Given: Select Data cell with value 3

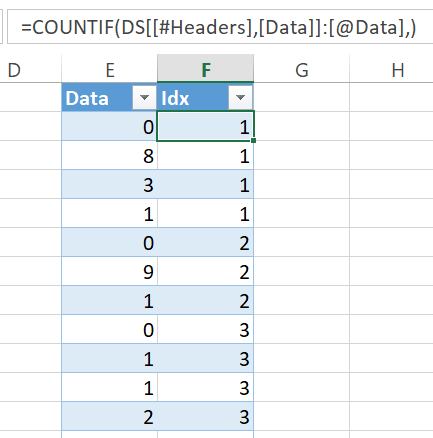Looking at the screenshot, I should click(110, 184).
